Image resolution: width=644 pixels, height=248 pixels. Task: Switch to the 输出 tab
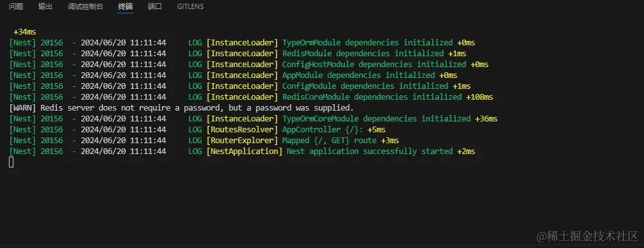45,6
